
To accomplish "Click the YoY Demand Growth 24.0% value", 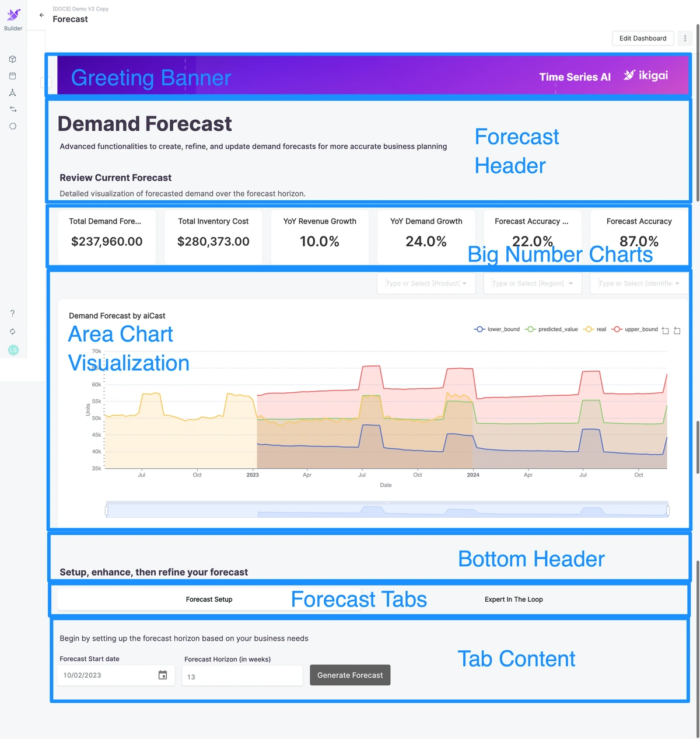I will [x=426, y=242].
